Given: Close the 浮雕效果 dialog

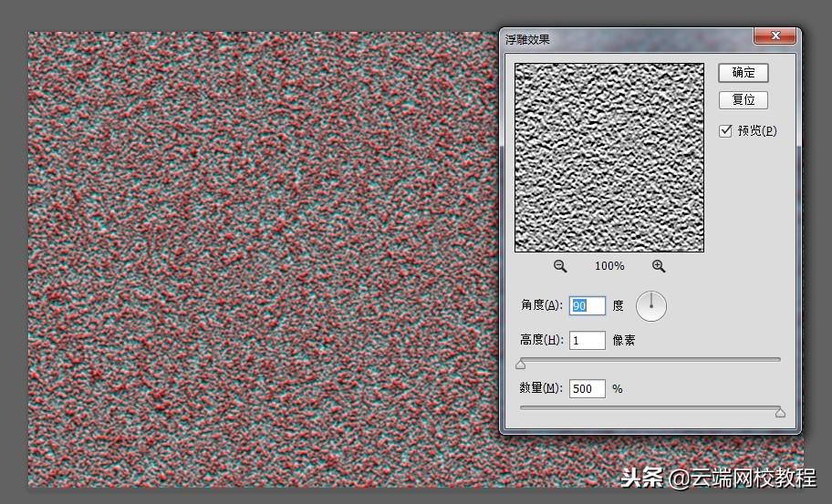Looking at the screenshot, I should (775, 36).
